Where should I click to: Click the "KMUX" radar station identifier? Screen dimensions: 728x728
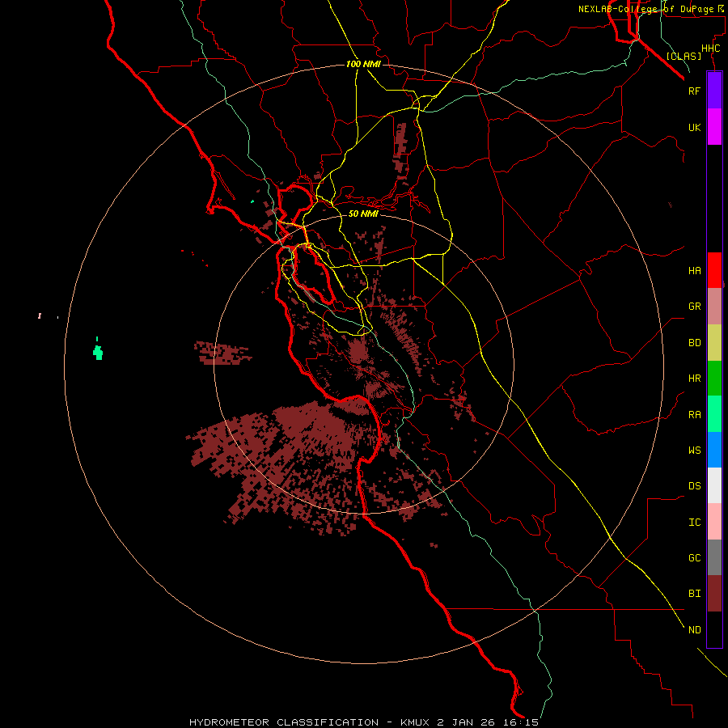point(416,722)
